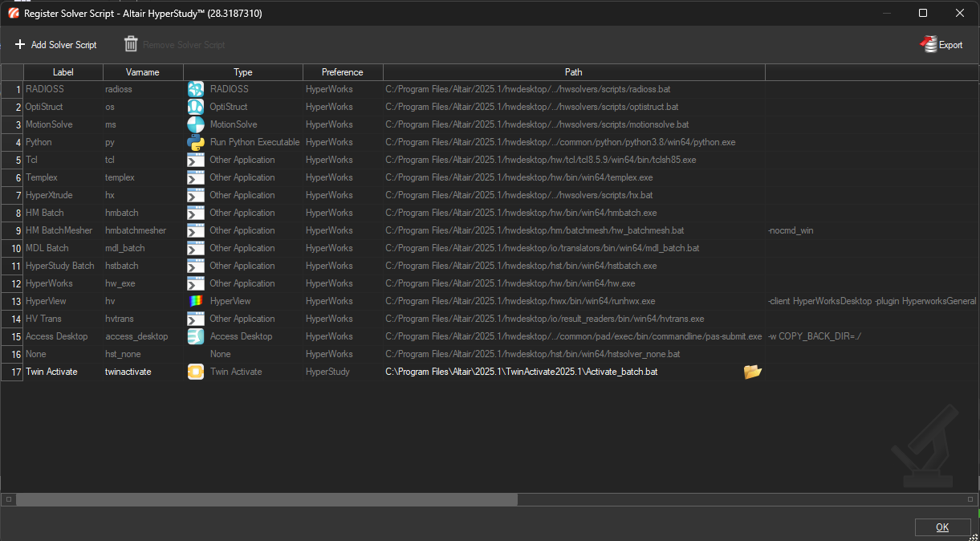Select row number 17 header

(x=12, y=372)
